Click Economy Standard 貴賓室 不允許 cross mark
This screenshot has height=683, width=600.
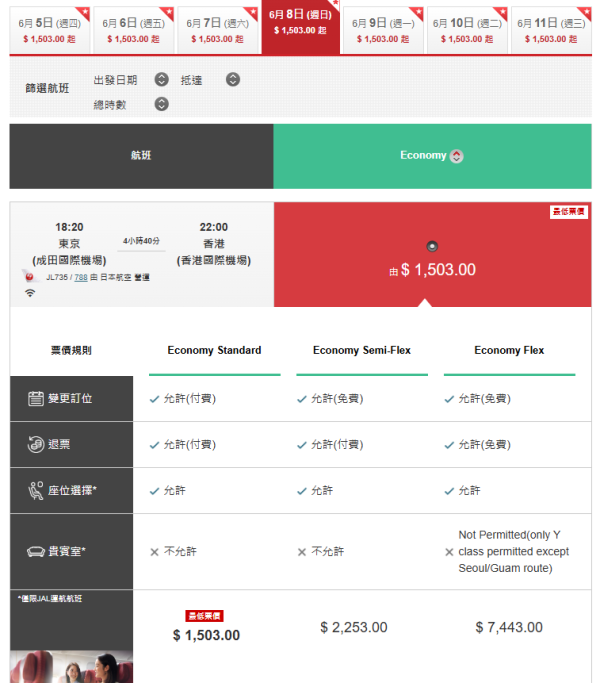tap(154, 552)
